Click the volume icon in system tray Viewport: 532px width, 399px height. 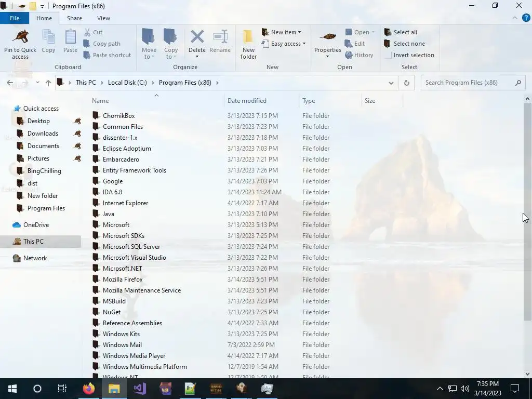click(465, 389)
